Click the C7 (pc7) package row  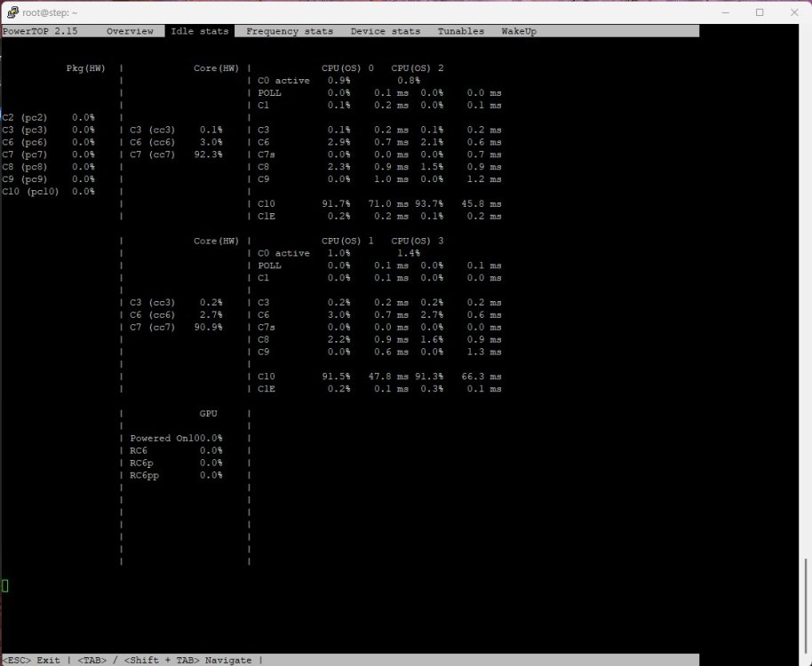coord(48,155)
